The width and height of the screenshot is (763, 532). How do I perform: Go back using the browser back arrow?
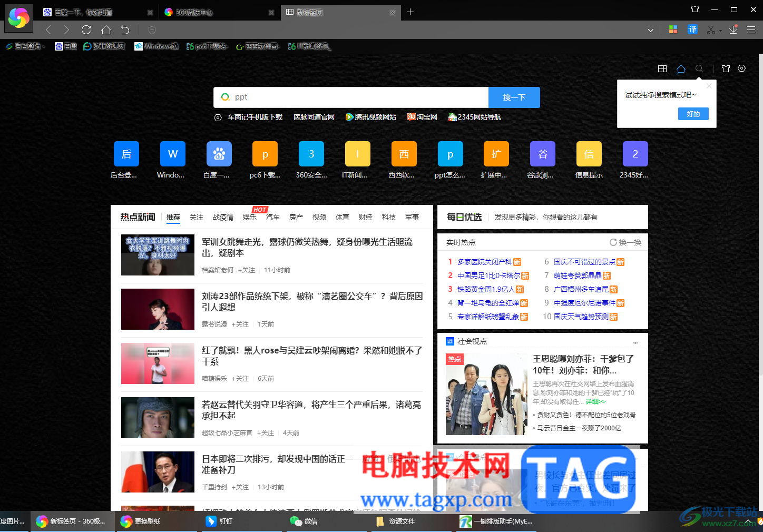click(48, 30)
